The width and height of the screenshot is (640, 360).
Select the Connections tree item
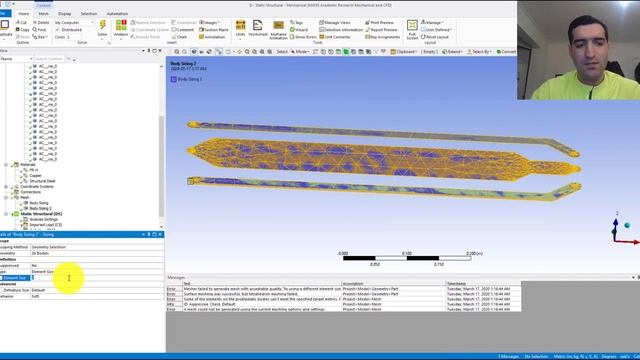coord(31,192)
